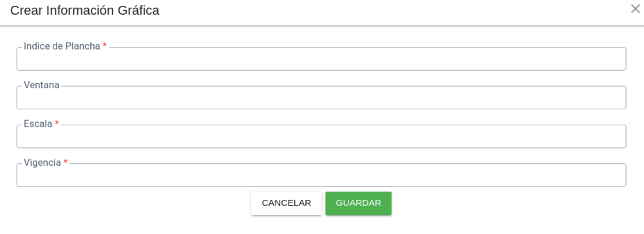Select the Escala input box
This screenshot has height=234, width=644.
(321, 136)
